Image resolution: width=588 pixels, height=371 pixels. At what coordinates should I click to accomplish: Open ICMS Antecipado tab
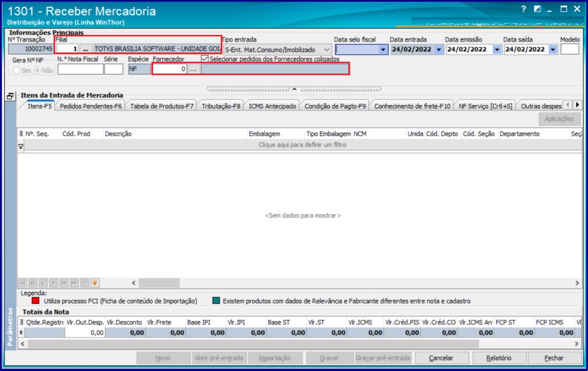click(x=272, y=106)
